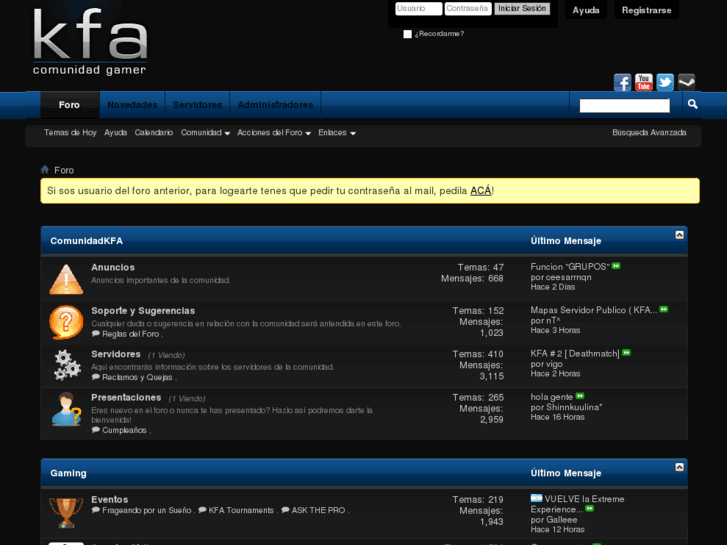Image resolution: width=727 pixels, height=545 pixels.
Task: Click the Reclamos y Quejas subforum icon
Action: 96,377
